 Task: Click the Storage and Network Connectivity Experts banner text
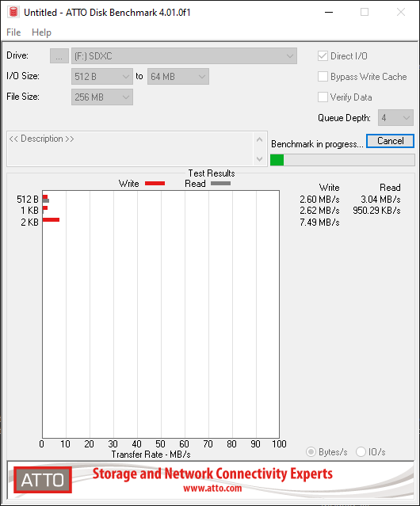[212, 474]
